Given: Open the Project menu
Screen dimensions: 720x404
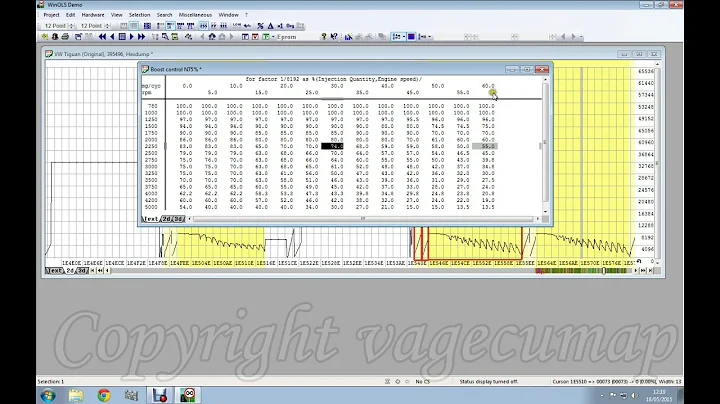Looking at the screenshot, I should click(x=51, y=15).
